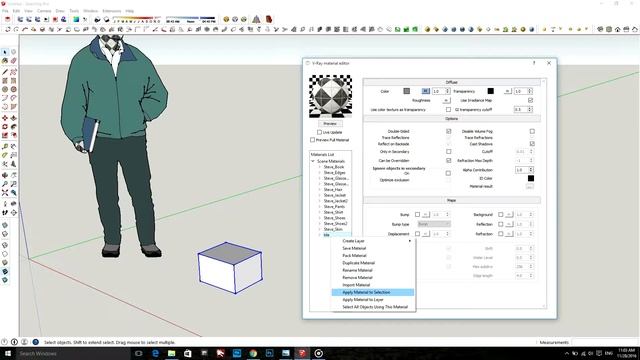Click the diffuse Color map m button

click(x=425, y=91)
